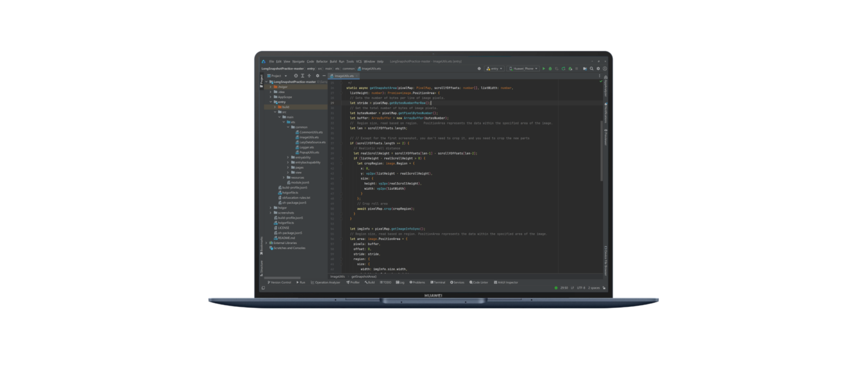Viewport: 868px width, 371px height.
Task: Click the magnifier Search Everywhere icon
Action: coord(592,69)
